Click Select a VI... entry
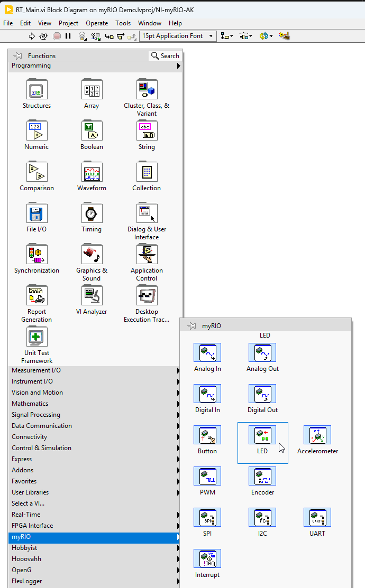 click(x=28, y=503)
